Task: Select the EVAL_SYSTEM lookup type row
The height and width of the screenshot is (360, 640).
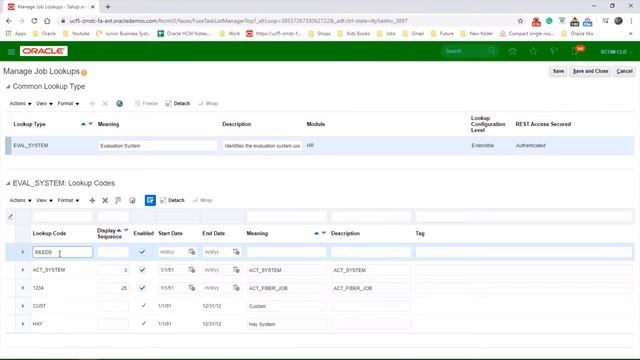Action: tap(320, 146)
